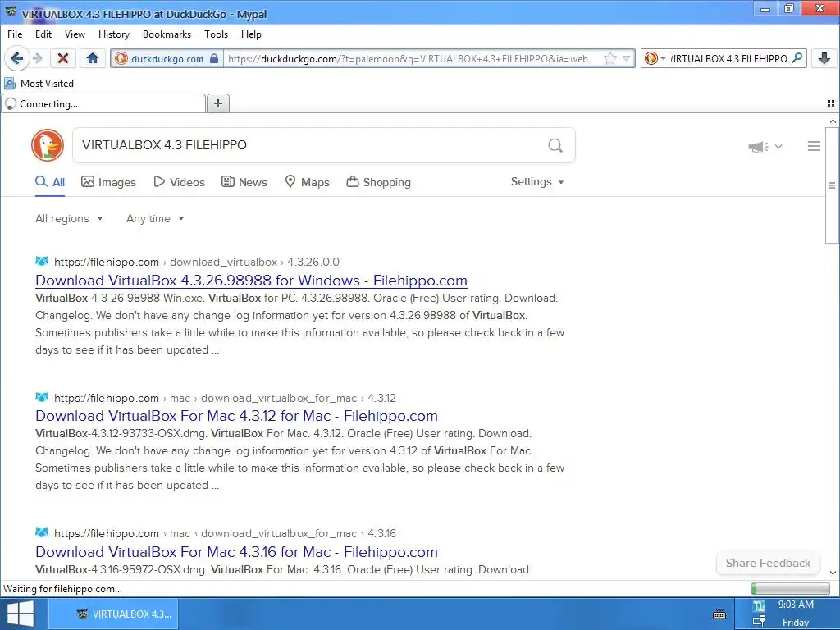840x630 pixels.
Task: Open the Home page button
Action: coord(93,58)
